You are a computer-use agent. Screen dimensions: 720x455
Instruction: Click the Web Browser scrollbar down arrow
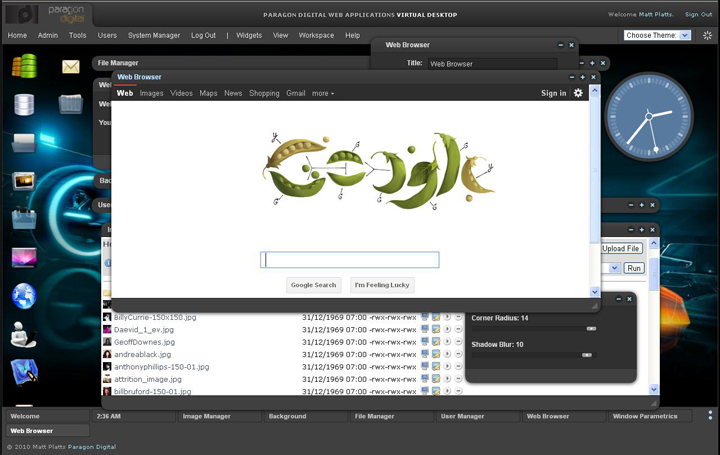[x=595, y=292]
